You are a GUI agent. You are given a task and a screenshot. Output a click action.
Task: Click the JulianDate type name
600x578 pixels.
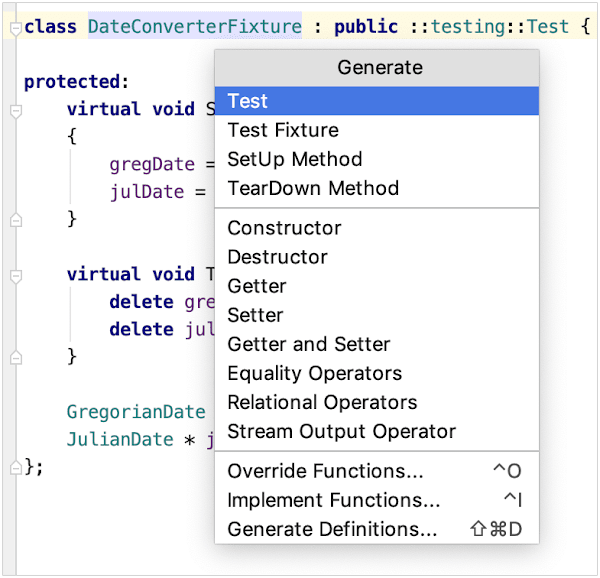tap(120, 440)
